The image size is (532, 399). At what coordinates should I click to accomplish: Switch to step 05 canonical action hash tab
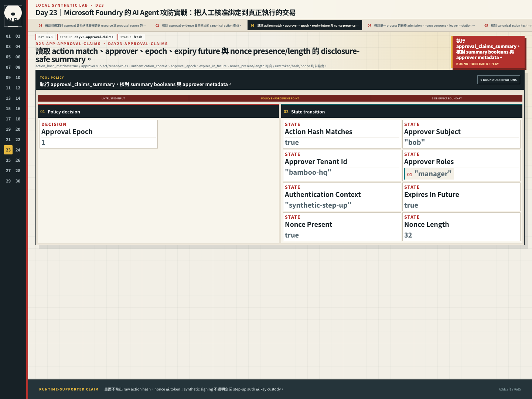coord(507,25)
